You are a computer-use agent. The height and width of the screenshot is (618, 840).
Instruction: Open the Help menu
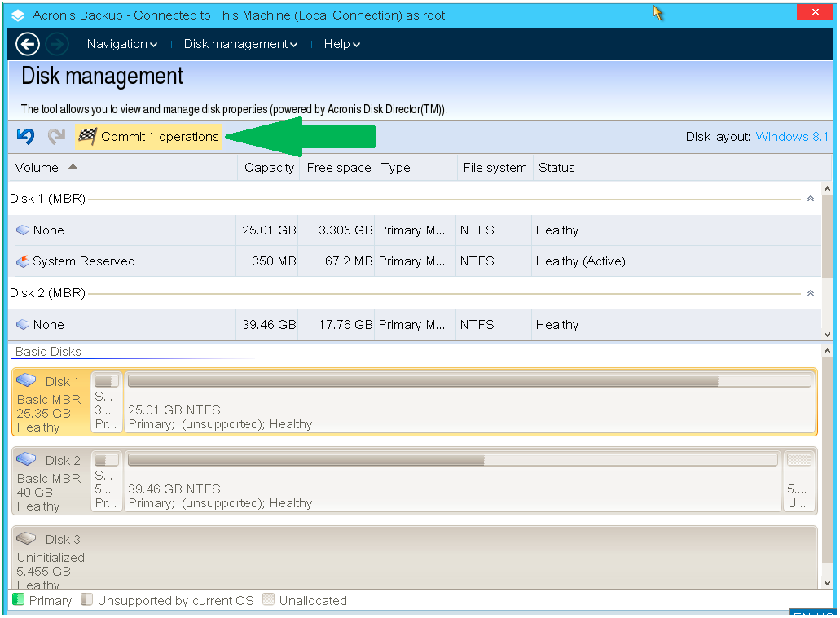[x=342, y=44]
